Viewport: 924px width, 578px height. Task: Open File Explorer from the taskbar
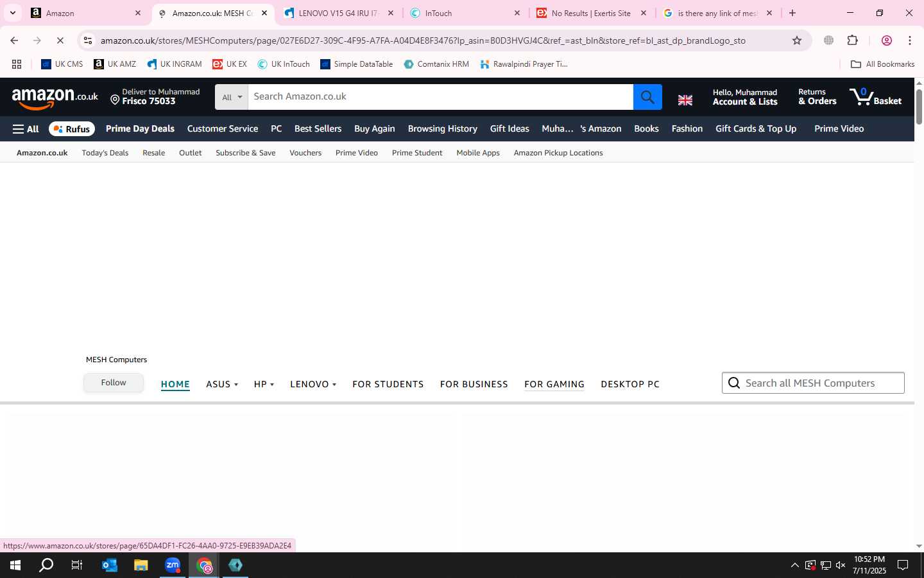coord(141,565)
